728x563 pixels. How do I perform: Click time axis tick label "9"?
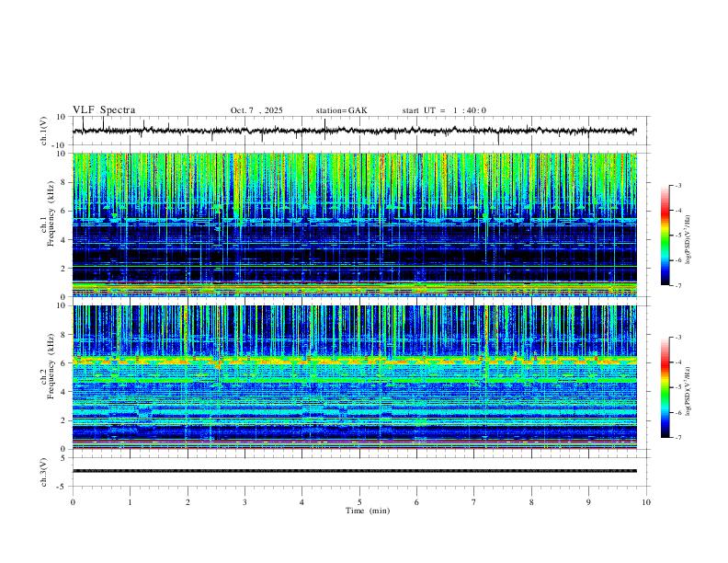click(588, 502)
